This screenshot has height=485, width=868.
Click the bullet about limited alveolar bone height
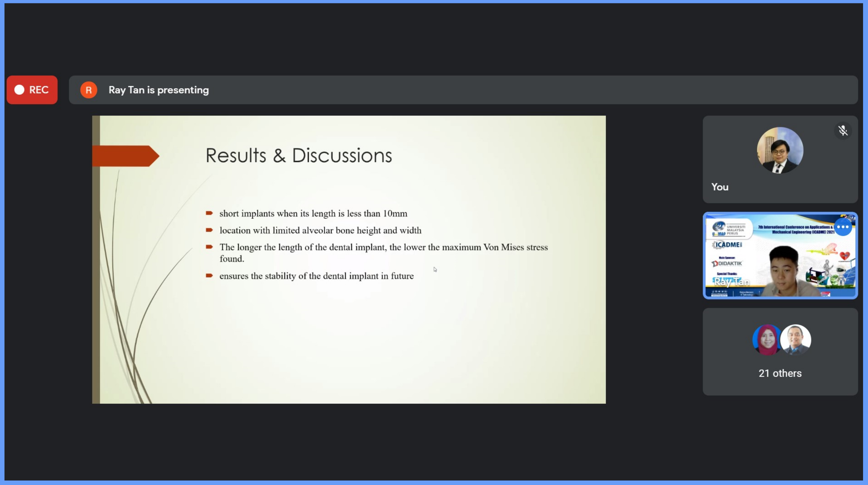point(320,230)
